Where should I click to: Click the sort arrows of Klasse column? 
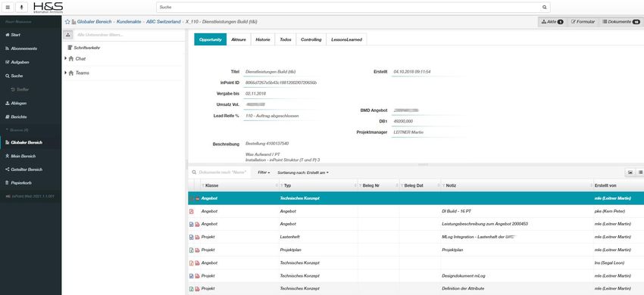tap(277, 185)
